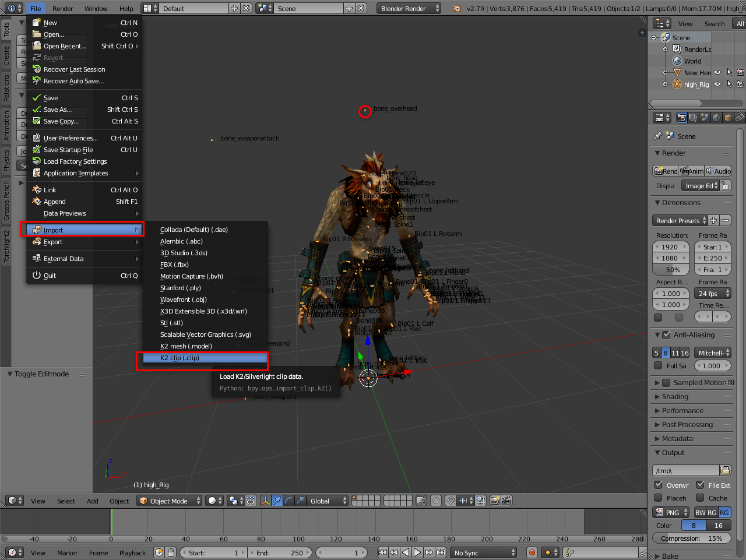Open the PNG file format dropdown
746x560 pixels.
(x=671, y=512)
